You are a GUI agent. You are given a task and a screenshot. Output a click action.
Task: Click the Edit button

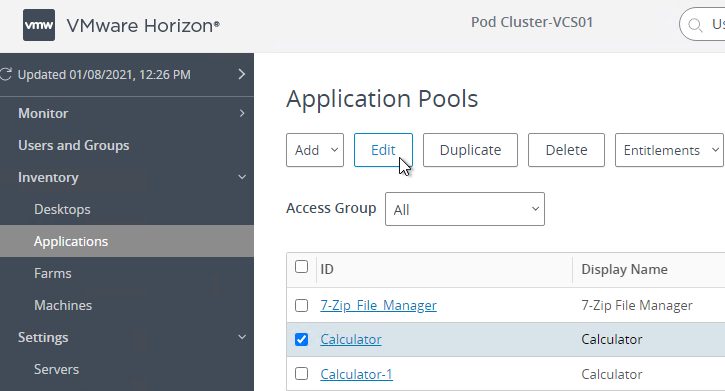(383, 150)
